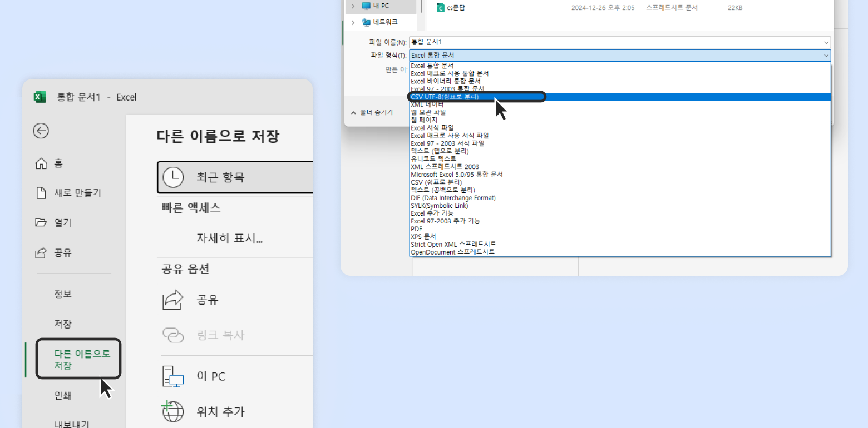
Task: Select the 최근 항목 location
Action: 235,177
